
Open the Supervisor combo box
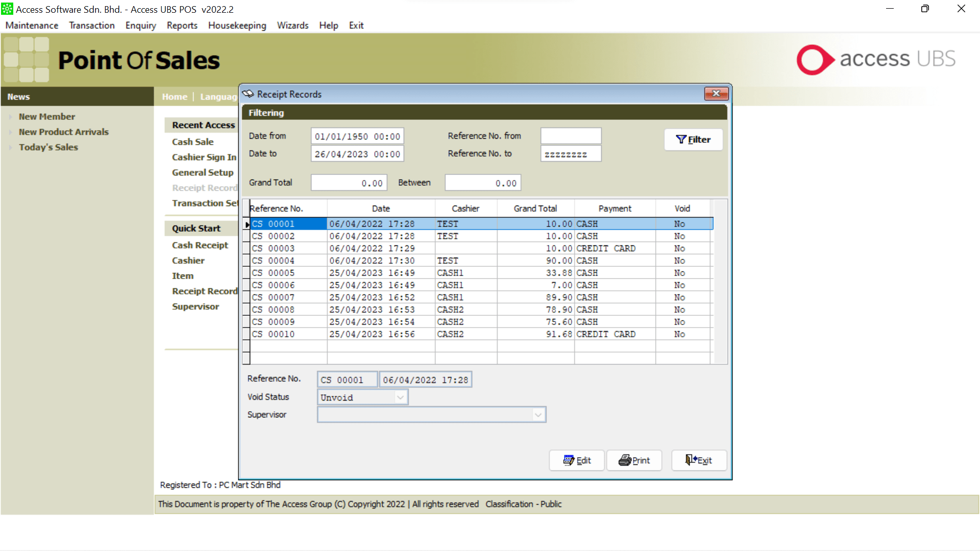538,415
